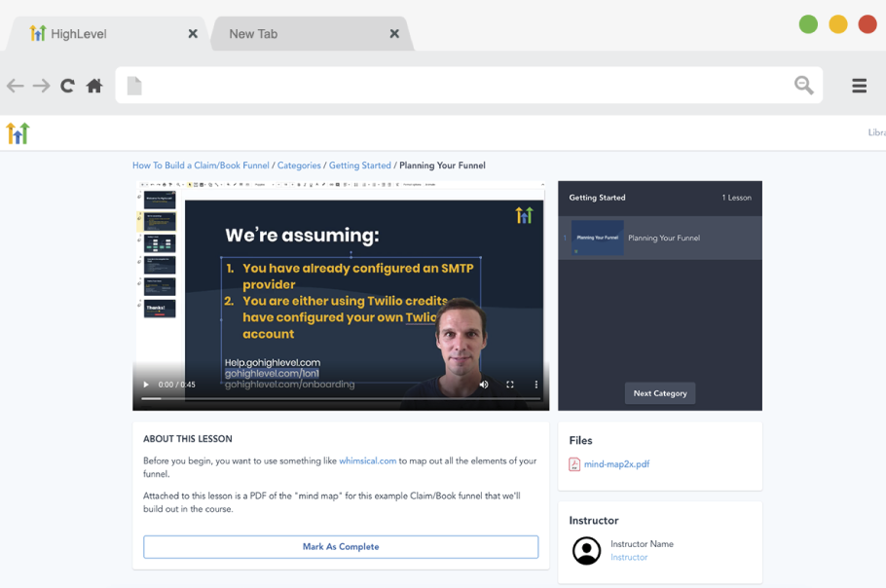Close the HighLevel tab

[193, 34]
